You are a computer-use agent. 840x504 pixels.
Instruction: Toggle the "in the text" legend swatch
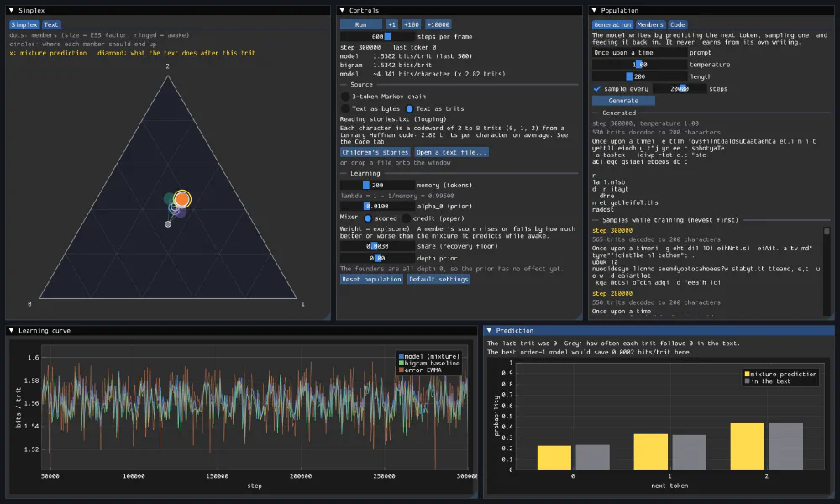[748, 381]
